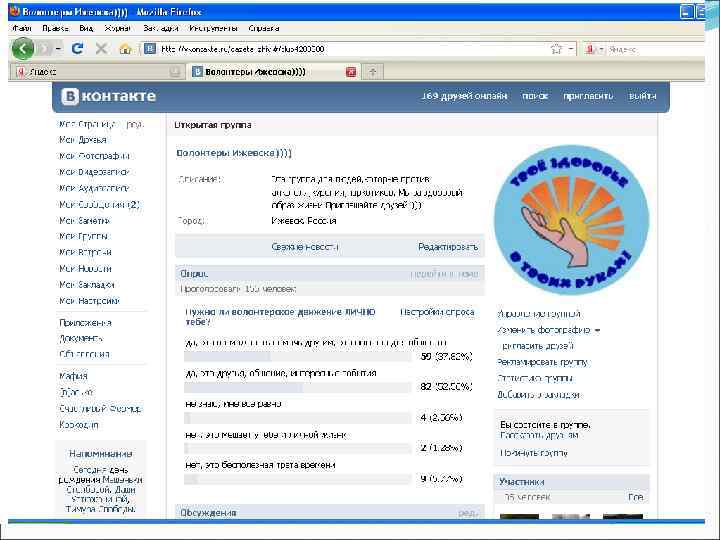Open a new tab with the plus button

372,72
